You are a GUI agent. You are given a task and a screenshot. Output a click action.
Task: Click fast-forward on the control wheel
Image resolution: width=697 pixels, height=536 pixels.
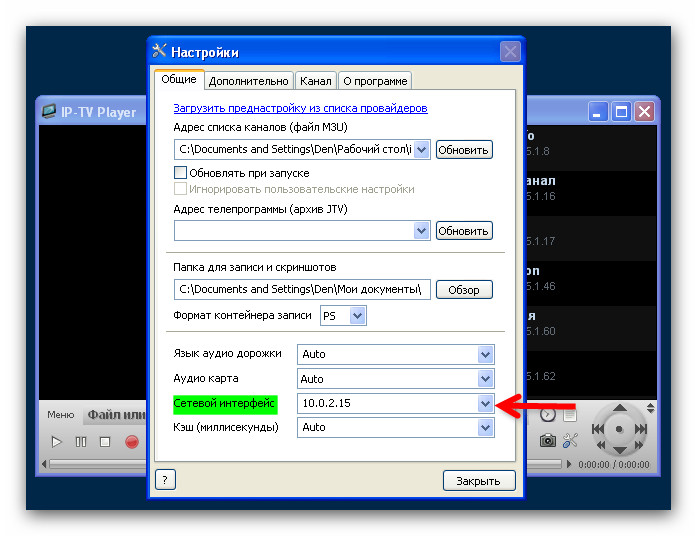pos(639,444)
